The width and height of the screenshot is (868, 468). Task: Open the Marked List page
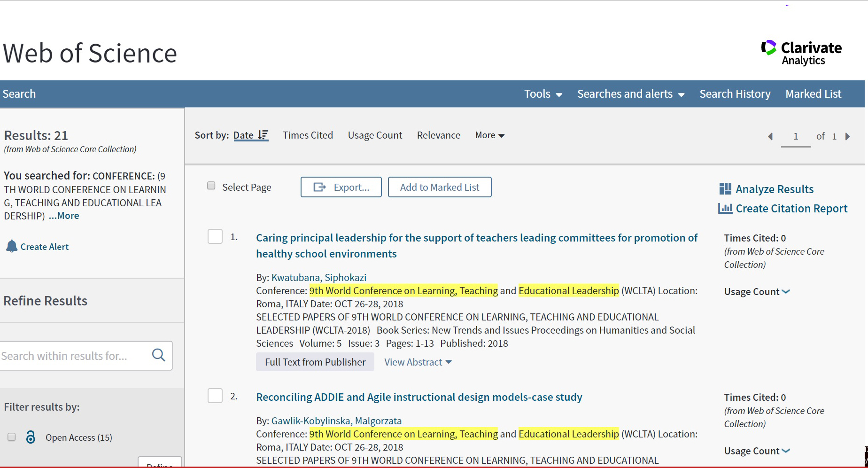[x=813, y=94]
